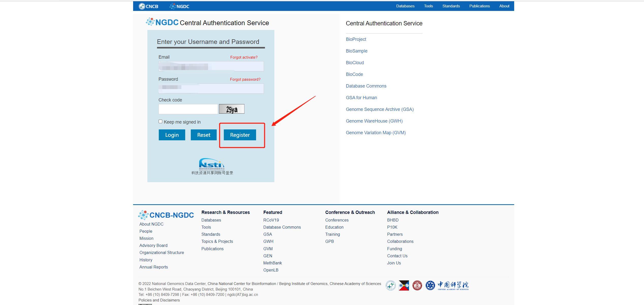This screenshot has width=644, height=305.
Task: Click the CNCB logo in header
Action: 149,6
